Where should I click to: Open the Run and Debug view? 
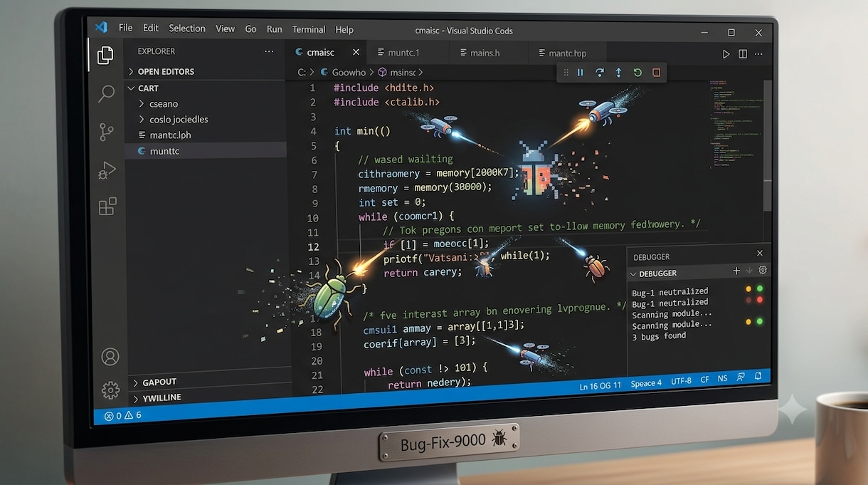(107, 170)
